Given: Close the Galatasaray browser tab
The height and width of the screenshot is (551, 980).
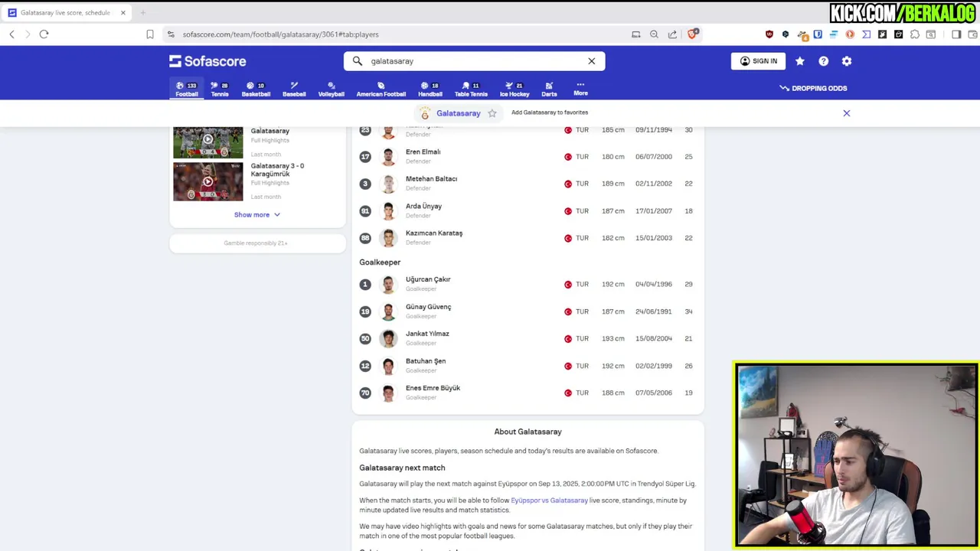Looking at the screenshot, I should point(122,13).
